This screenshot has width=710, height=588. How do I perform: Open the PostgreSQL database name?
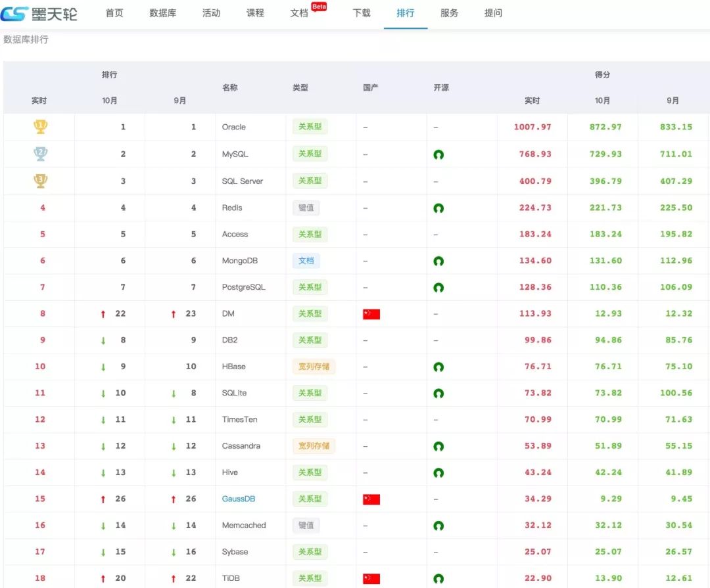[x=244, y=287]
